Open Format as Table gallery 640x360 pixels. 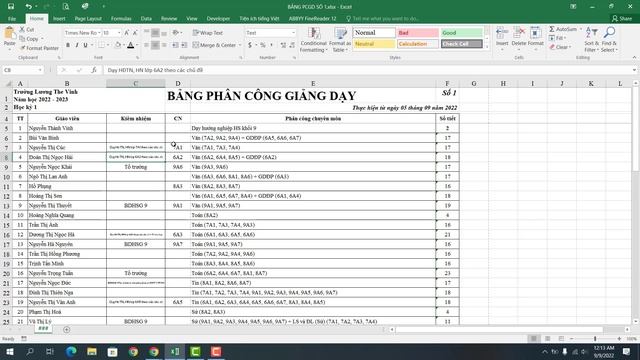coord(340,40)
